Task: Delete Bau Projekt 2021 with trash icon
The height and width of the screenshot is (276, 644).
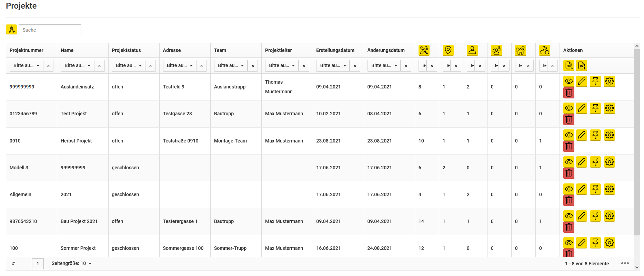Action: (x=569, y=227)
